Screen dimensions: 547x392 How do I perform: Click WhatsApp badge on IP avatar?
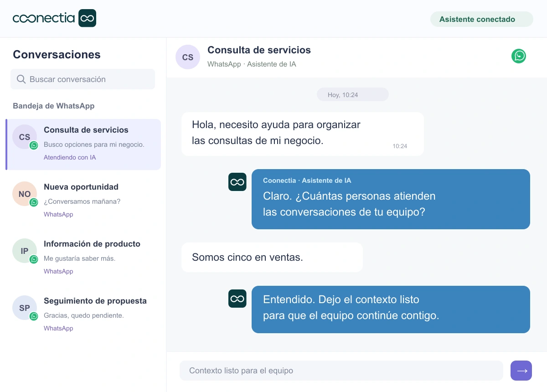click(x=34, y=259)
